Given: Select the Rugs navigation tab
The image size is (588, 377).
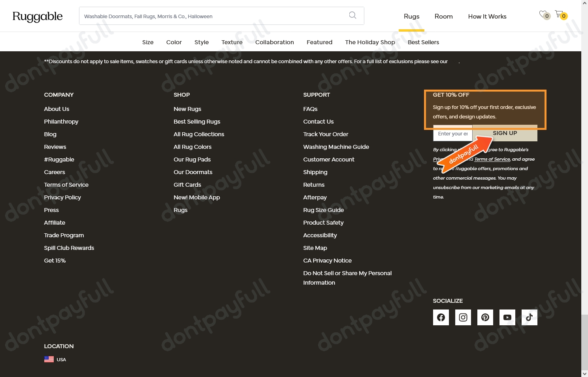Looking at the screenshot, I should [411, 17].
